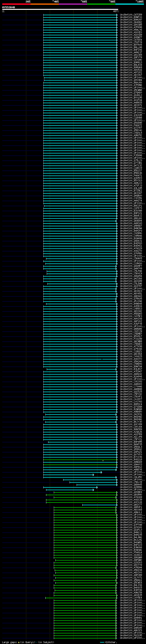The width and height of the screenshot is (146, 644).
Task: Open hit UniRef100_O64982
Action: [131, 22]
